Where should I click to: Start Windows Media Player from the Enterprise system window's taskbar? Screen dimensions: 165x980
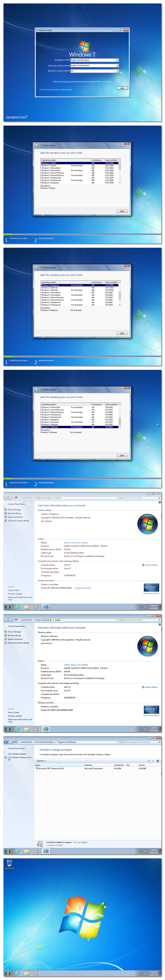[36, 607]
